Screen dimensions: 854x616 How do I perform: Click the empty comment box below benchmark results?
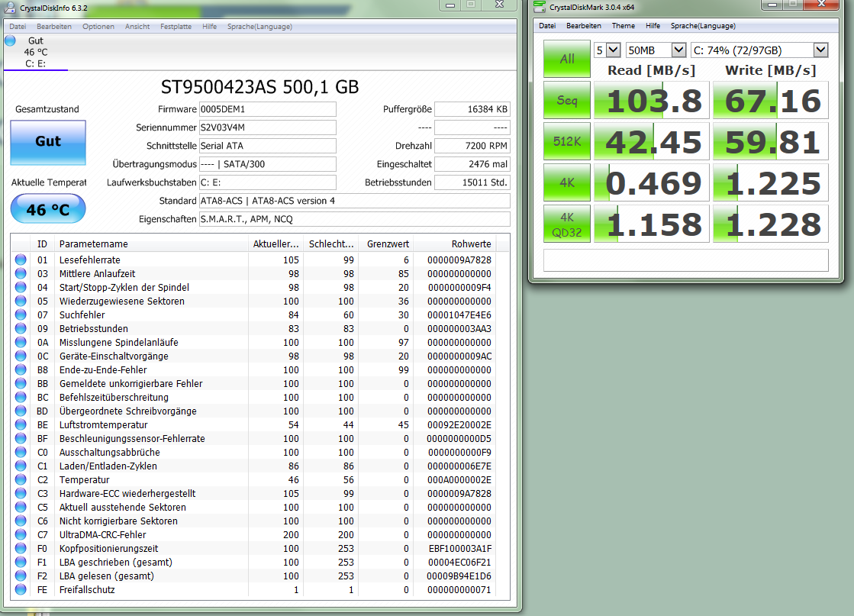685,260
